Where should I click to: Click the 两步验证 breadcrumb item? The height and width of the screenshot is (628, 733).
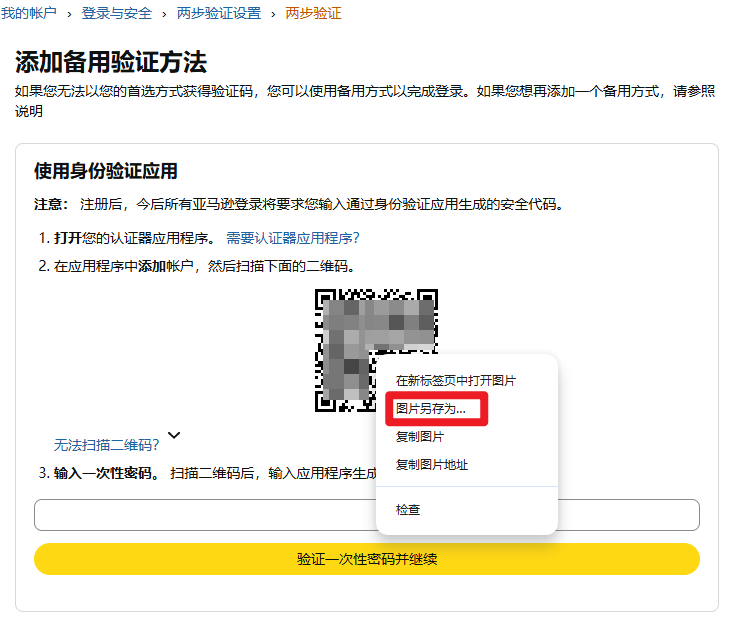(x=313, y=13)
